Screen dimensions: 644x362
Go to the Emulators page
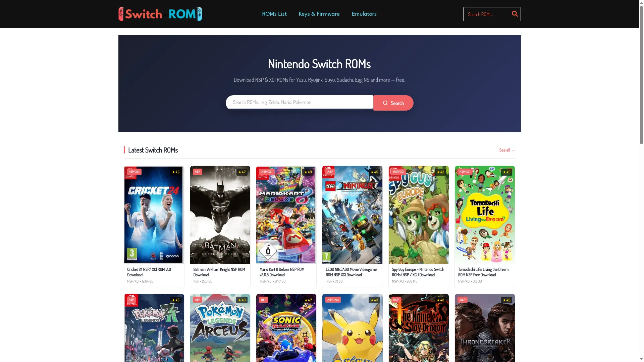click(x=364, y=14)
